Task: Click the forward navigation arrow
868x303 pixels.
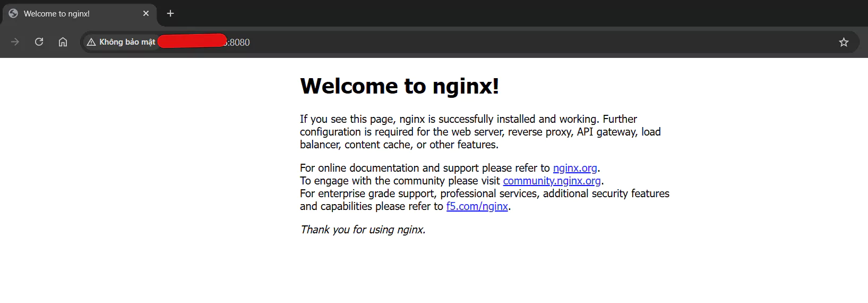Action: (x=15, y=42)
